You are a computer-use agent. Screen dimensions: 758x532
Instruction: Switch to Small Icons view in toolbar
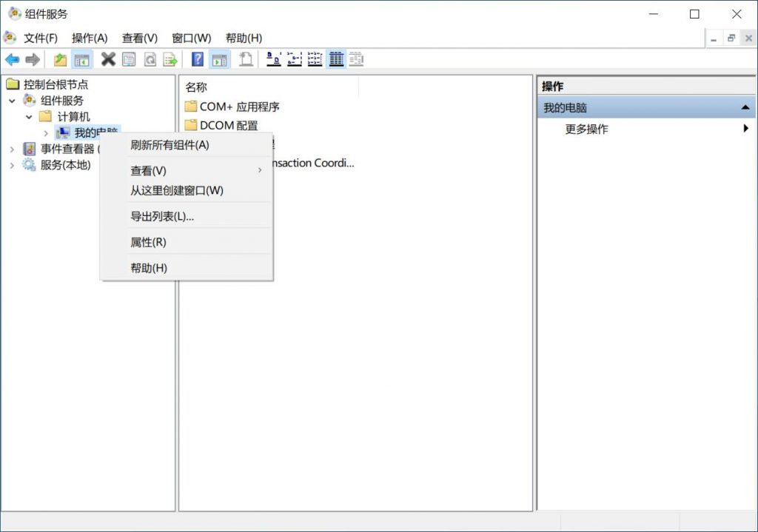295,59
